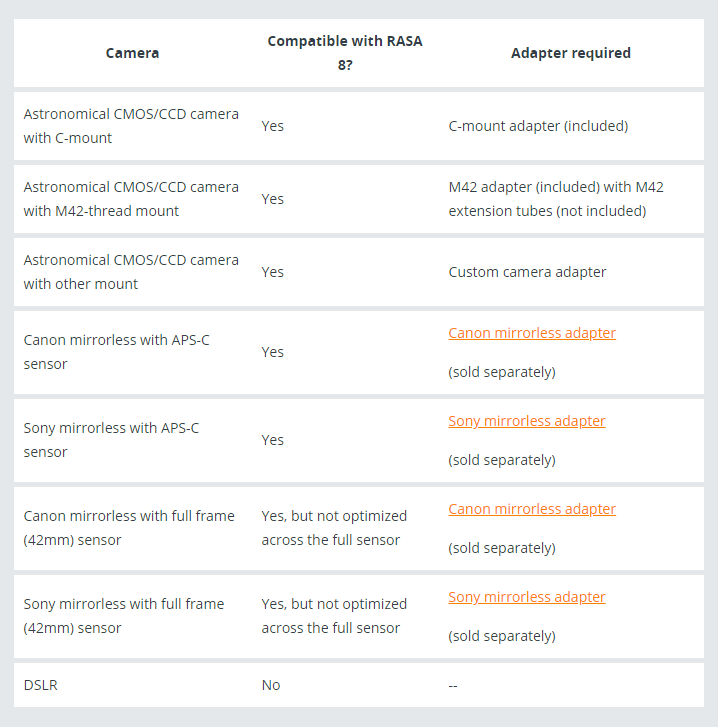
Task: Select the C-mount adapter (included) cell
Action: click(538, 126)
